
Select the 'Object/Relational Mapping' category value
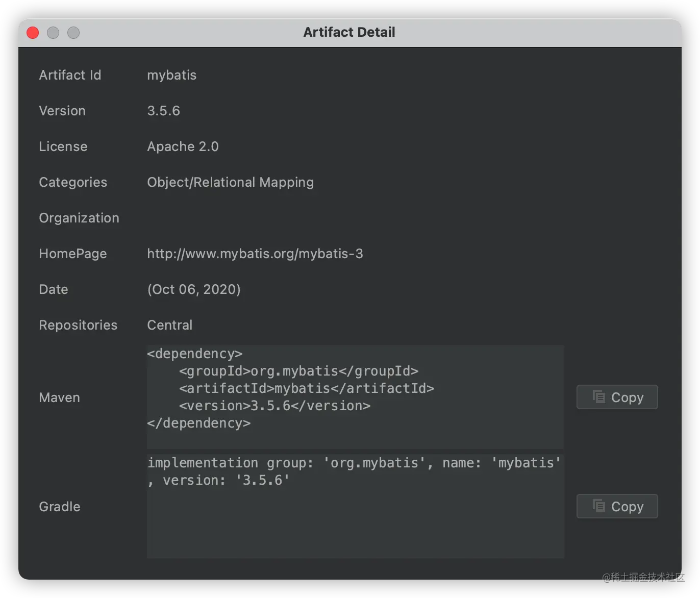click(231, 182)
